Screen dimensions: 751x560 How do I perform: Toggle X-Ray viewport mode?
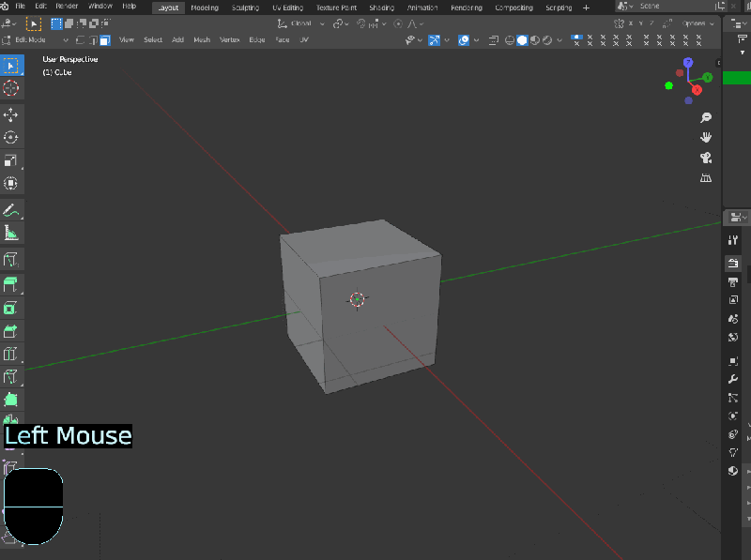tap(493, 39)
